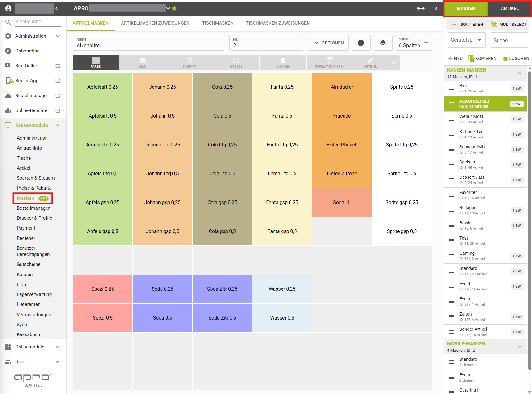Click the Optionen button
532x394 pixels.
tap(328, 43)
